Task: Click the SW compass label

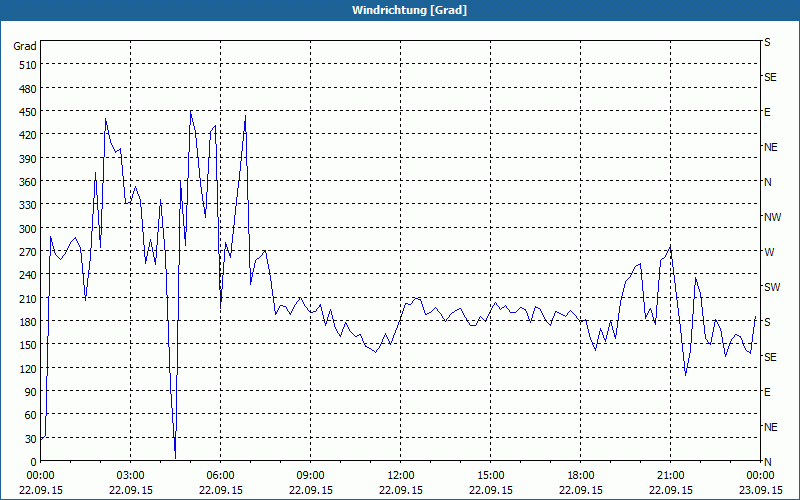Action: click(772, 287)
